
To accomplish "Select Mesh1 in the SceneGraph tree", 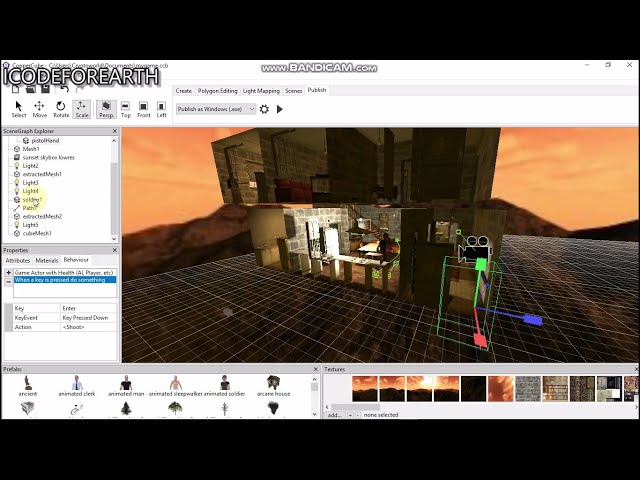I will (31, 149).
